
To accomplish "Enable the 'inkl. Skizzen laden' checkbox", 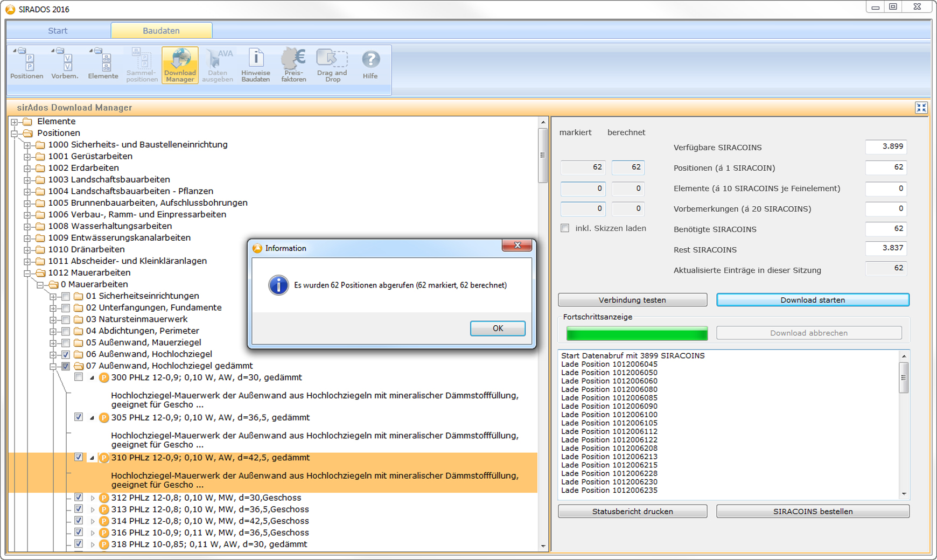I will coord(565,228).
